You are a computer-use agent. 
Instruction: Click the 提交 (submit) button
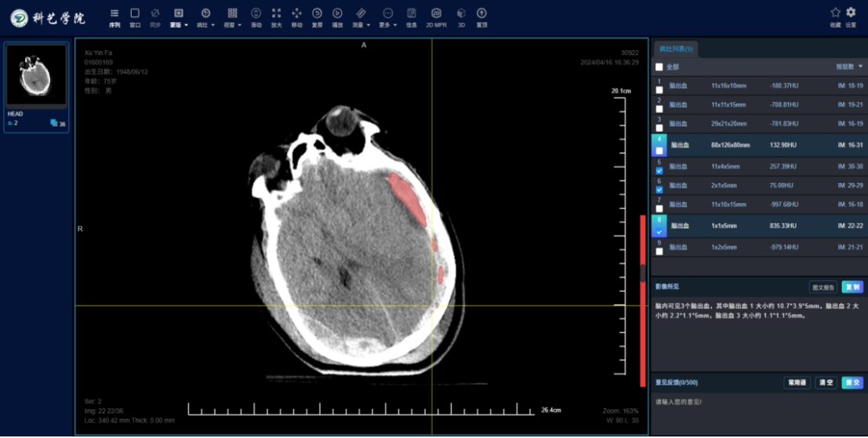pos(852,383)
